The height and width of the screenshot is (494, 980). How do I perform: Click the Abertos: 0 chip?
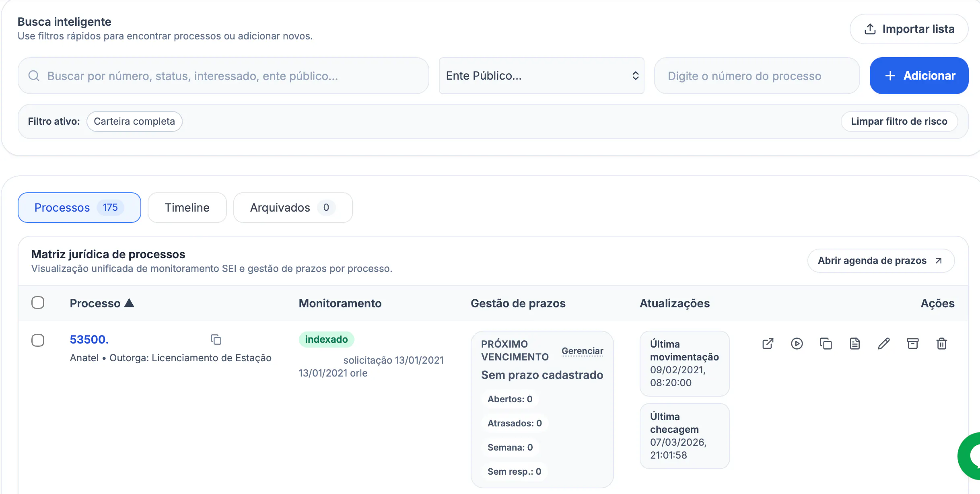[x=510, y=399]
